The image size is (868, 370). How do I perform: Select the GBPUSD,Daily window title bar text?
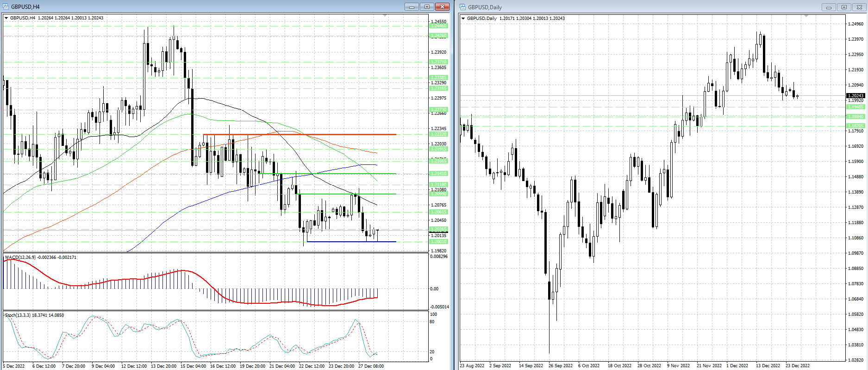pos(485,7)
